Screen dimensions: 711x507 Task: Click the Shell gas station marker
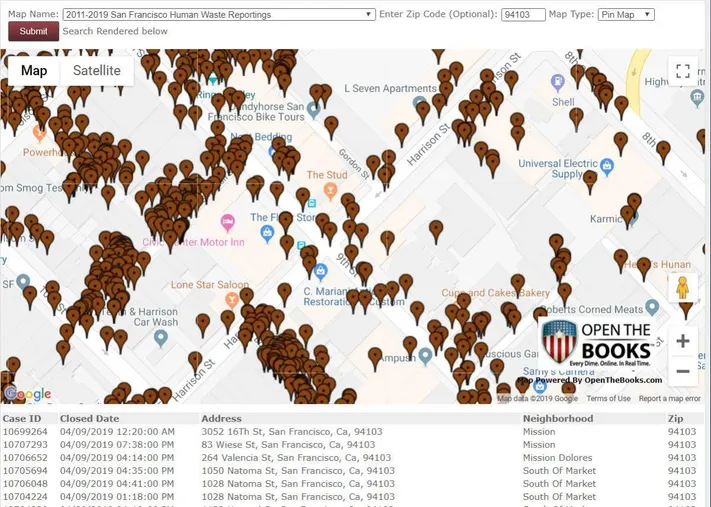tap(557, 83)
